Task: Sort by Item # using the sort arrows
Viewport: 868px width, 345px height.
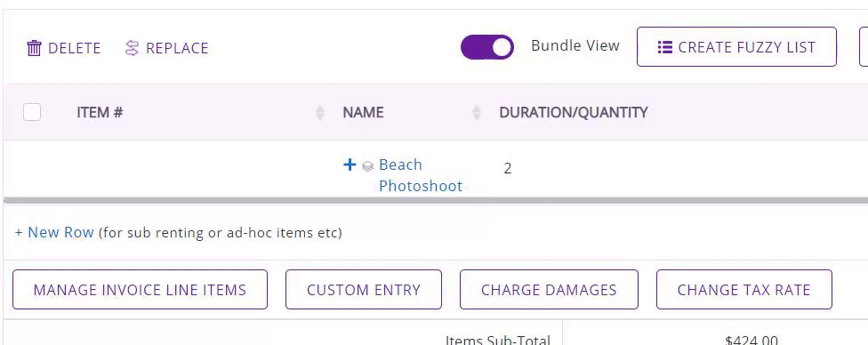Action: pos(319,113)
